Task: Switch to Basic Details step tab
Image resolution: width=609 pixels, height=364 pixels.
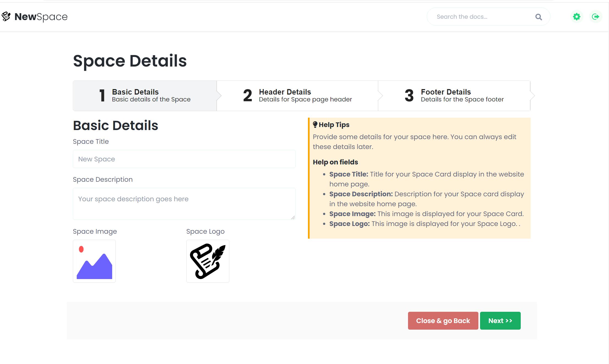Action: [145, 96]
